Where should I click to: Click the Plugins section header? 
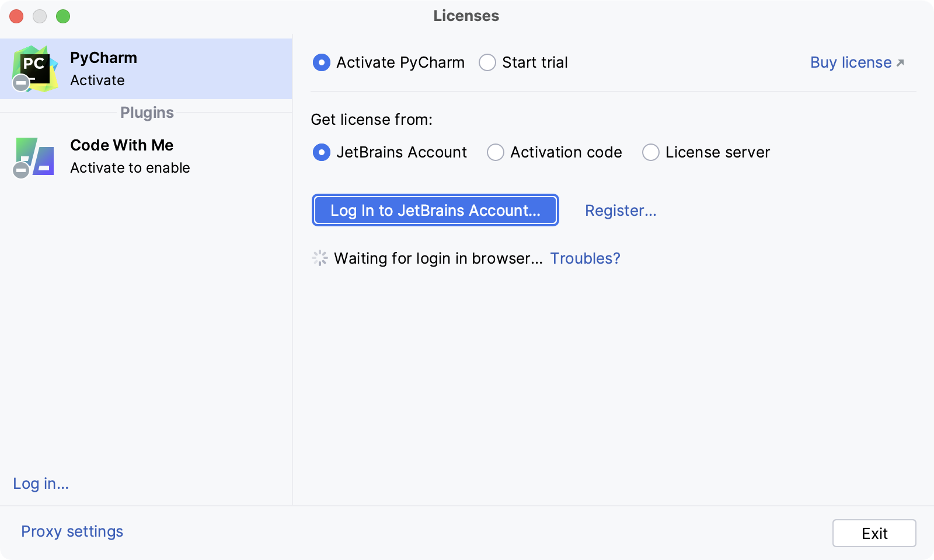tap(147, 113)
